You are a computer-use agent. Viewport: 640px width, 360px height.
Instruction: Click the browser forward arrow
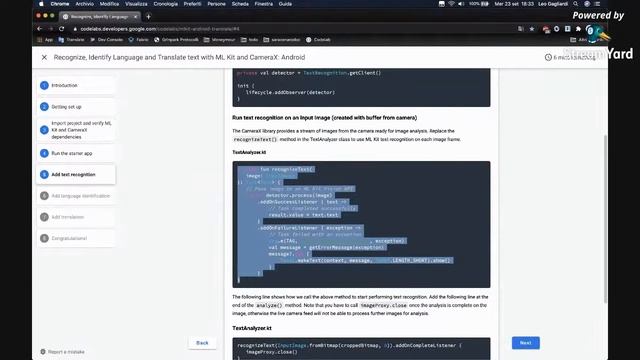click(51, 29)
